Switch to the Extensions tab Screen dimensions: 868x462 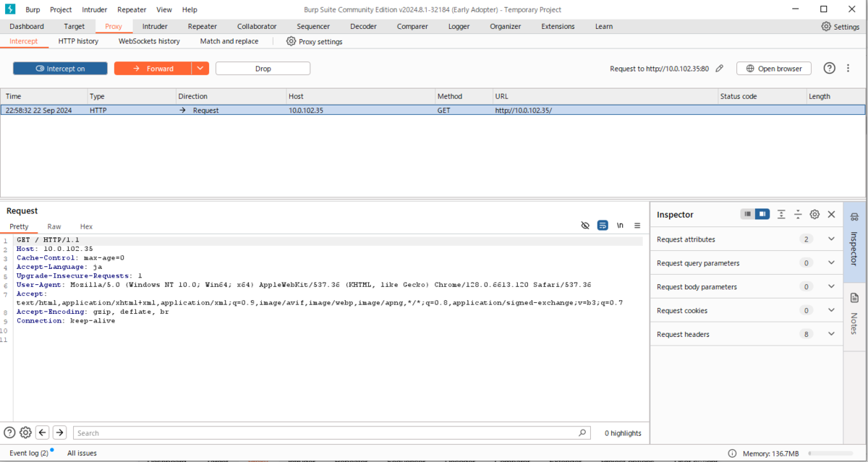(x=558, y=27)
